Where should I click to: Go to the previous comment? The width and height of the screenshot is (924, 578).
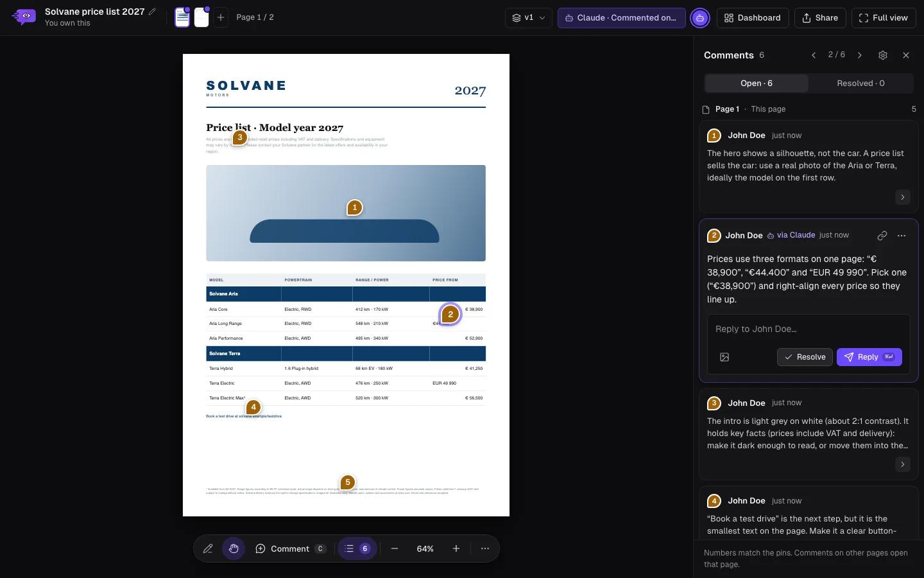pyautogui.click(x=814, y=55)
